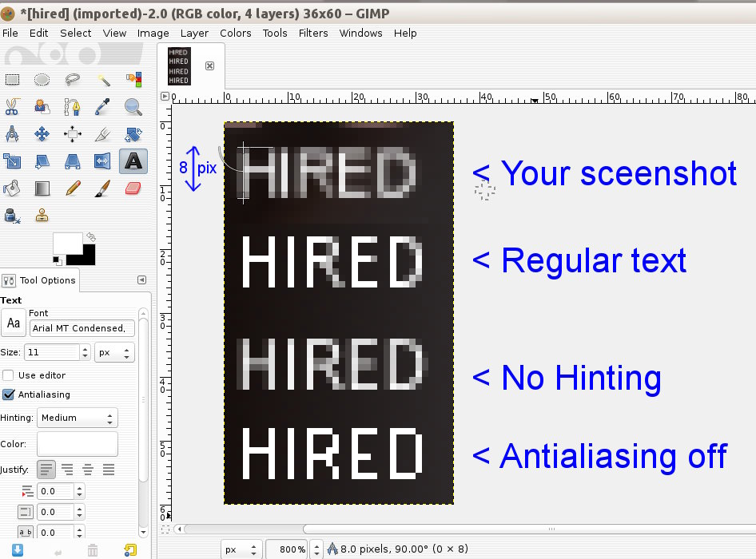756x559 pixels.
Task: Pick the Fuzzy Select magic wand
Action: (x=103, y=79)
